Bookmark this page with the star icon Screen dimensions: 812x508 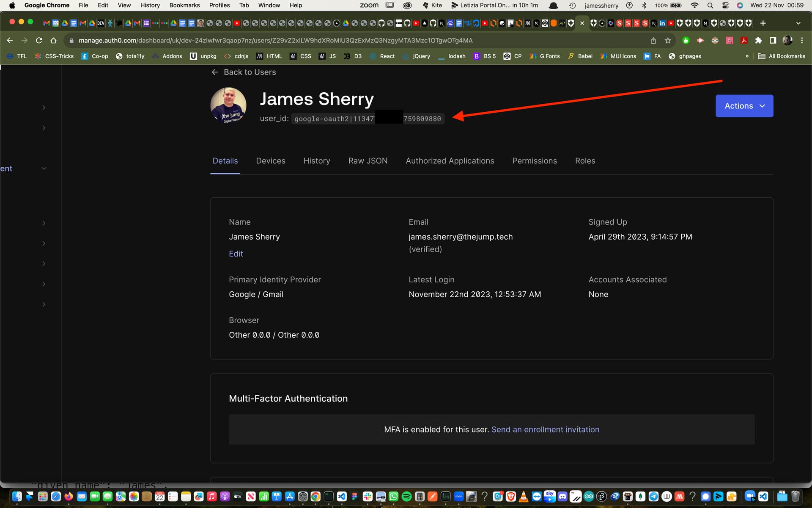point(668,41)
